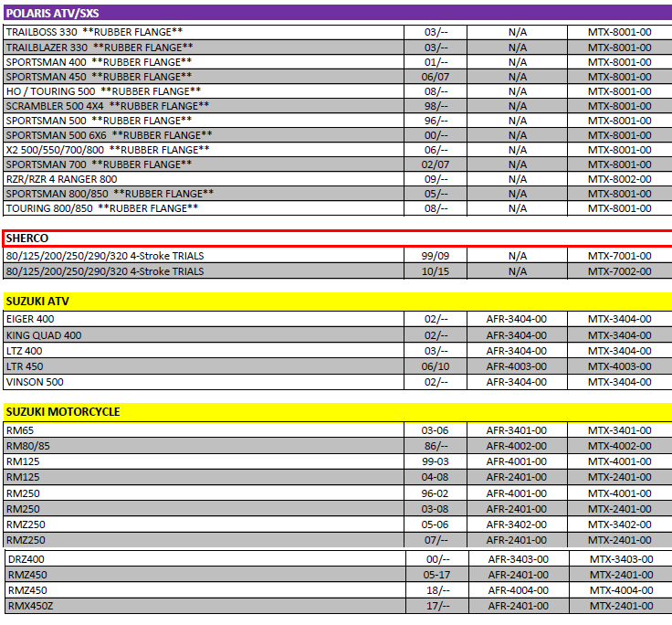Image resolution: width=672 pixels, height=625 pixels.
Task: Click MTX-3404-00 in the VINSON 500 row
Action: (619, 382)
